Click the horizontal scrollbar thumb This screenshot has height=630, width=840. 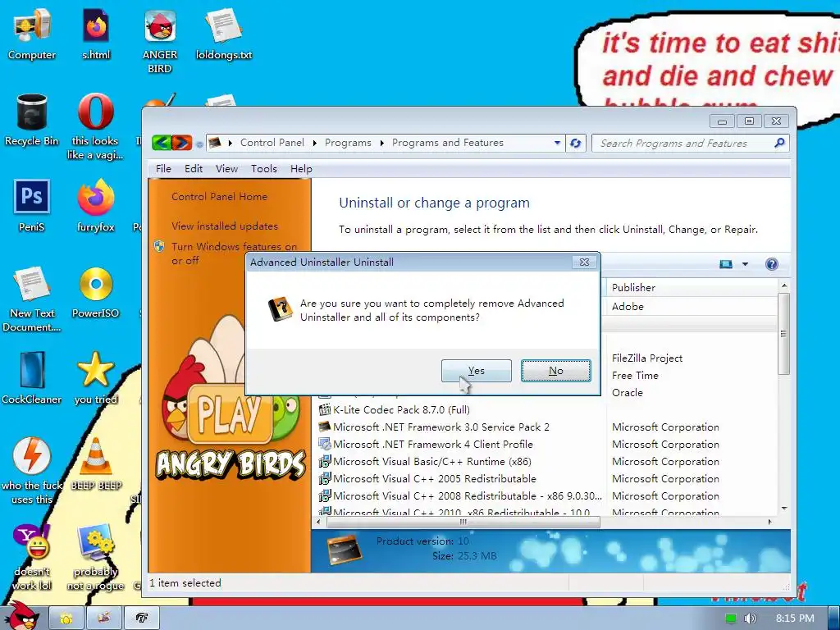coord(463,522)
